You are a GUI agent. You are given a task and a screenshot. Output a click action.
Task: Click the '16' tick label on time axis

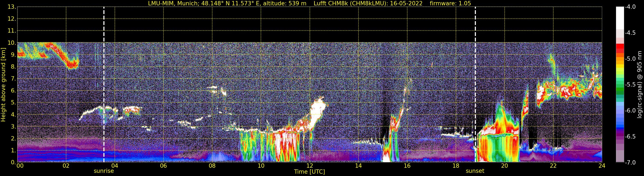coord(407,166)
